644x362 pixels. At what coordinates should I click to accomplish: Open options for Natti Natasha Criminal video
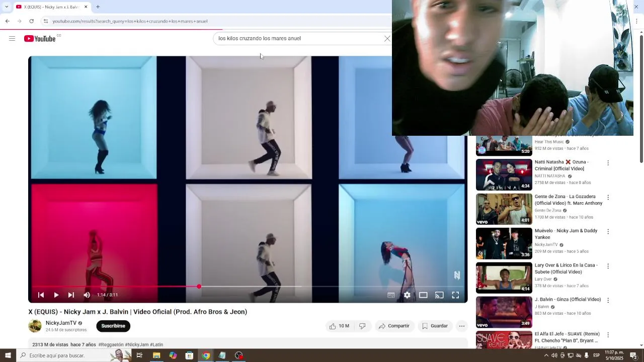(608, 163)
